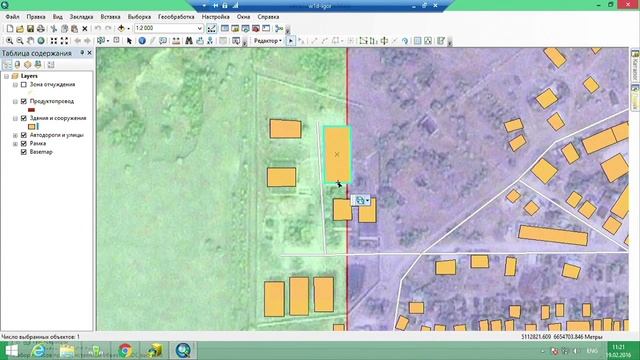This screenshot has height=360, width=640.
Task: Click the Продуктопровод red line symbol
Action: pos(31,110)
